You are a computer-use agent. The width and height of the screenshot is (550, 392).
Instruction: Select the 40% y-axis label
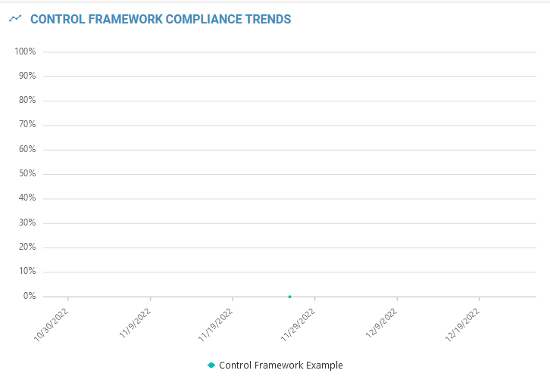click(27, 198)
